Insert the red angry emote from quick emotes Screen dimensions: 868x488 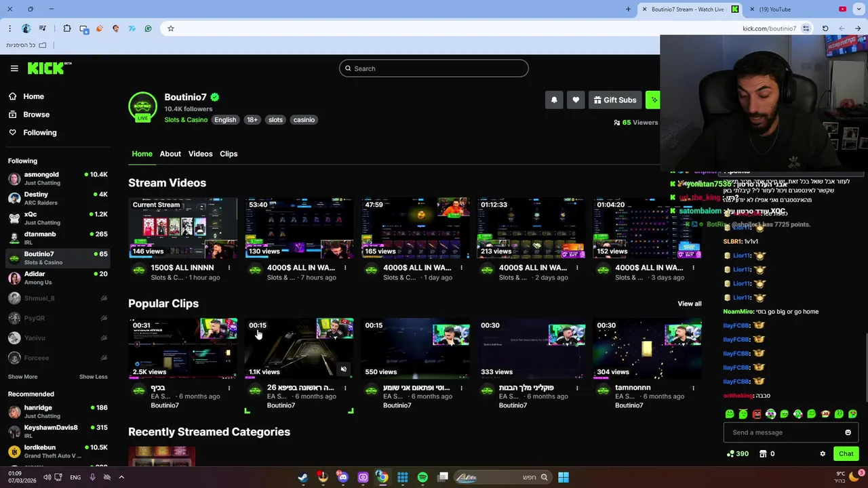(757, 414)
